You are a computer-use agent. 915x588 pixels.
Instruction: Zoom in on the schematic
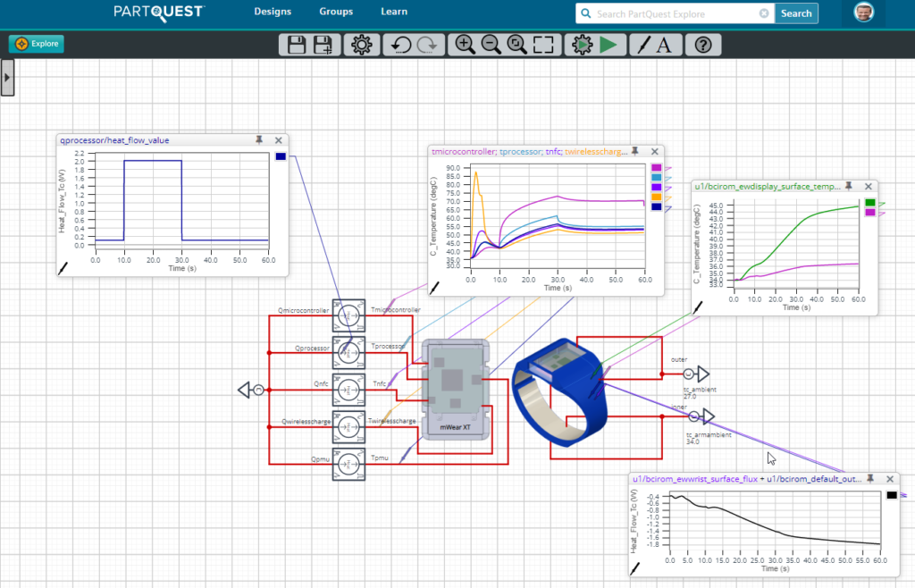pyautogui.click(x=465, y=44)
